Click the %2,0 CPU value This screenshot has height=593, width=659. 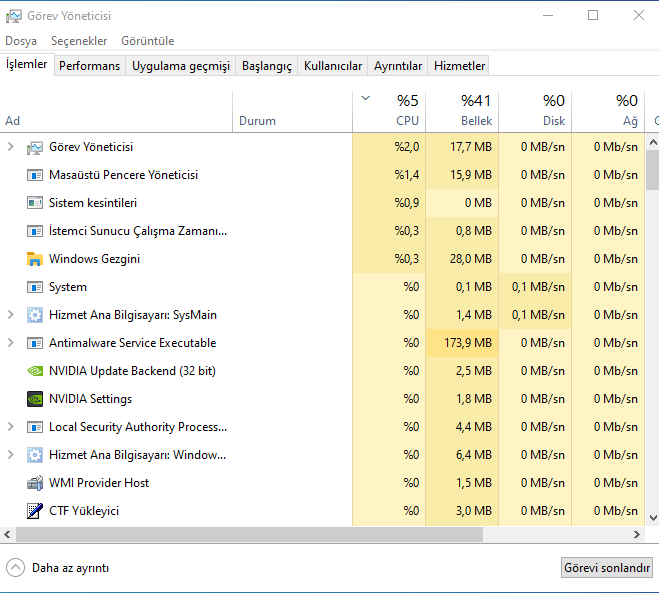(407, 147)
